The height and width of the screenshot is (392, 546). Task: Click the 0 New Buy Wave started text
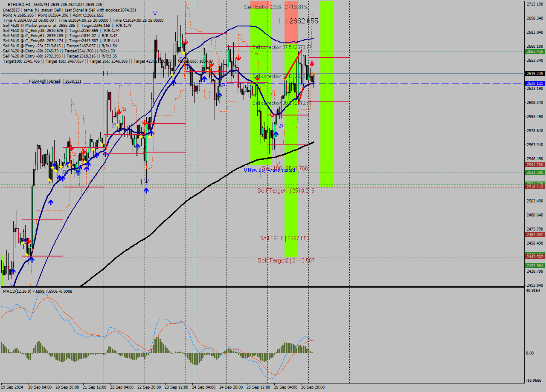coord(269,170)
